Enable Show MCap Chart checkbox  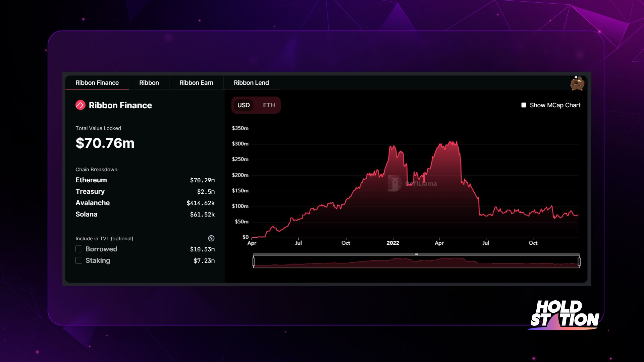[524, 105]
